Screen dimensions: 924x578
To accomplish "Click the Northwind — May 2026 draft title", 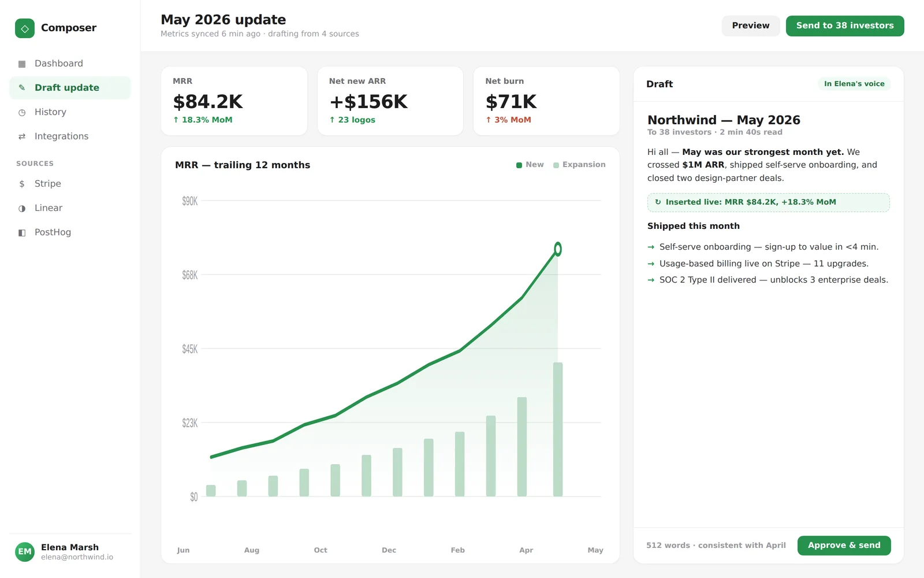I will [x=724, y=120].
